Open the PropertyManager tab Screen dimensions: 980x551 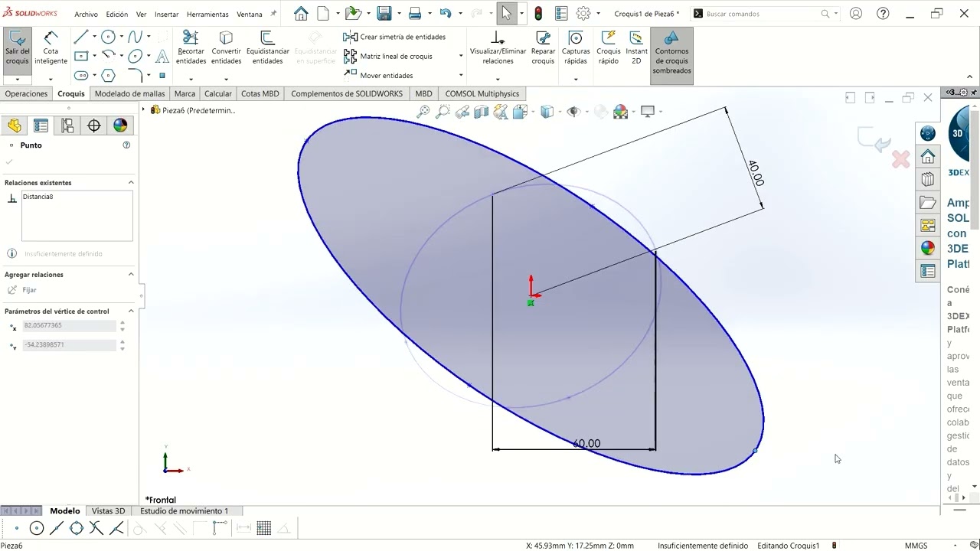click(41, 126)
